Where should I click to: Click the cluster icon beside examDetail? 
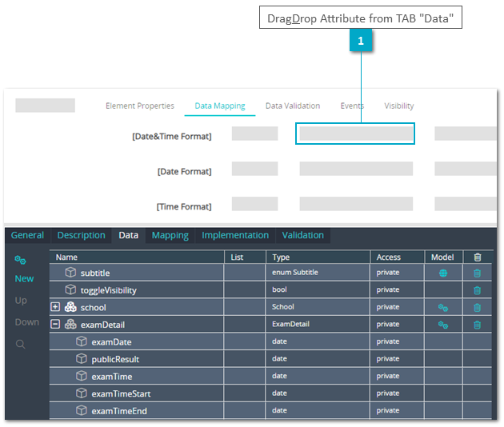70,324
